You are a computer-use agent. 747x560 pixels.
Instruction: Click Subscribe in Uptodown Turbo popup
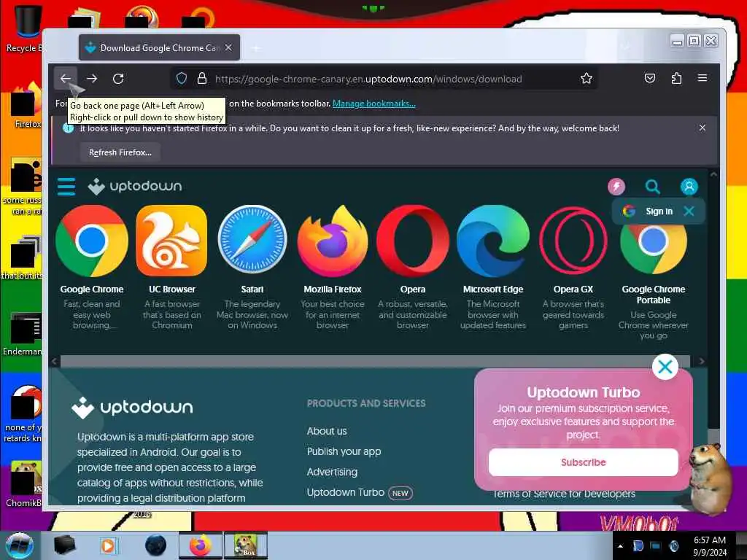point(583,462)
